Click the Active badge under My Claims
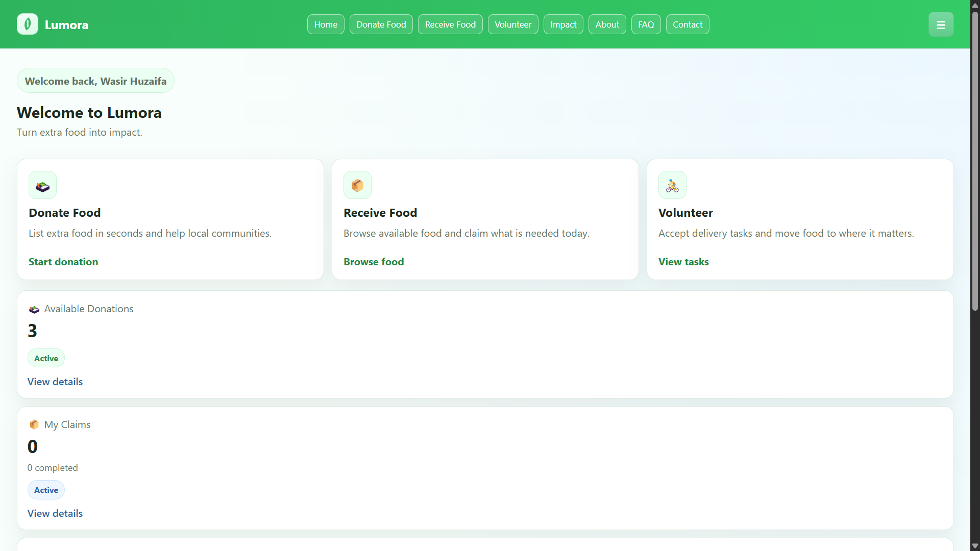This screenshot has width=980, height=551. coord(46,490)
